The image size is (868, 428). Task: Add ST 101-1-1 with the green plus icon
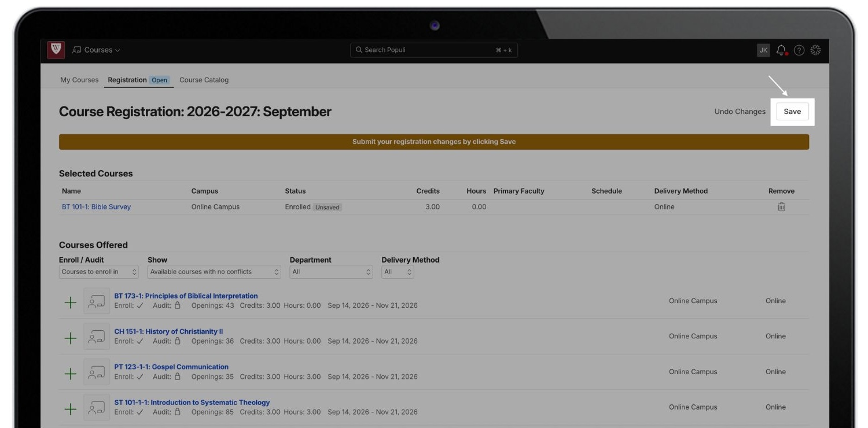tap(70, 409)
